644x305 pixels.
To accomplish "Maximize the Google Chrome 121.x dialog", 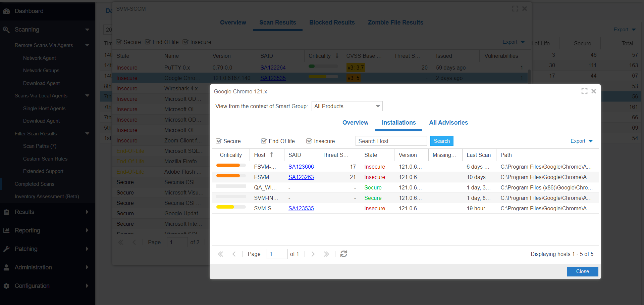I will [x=584, y=91].
